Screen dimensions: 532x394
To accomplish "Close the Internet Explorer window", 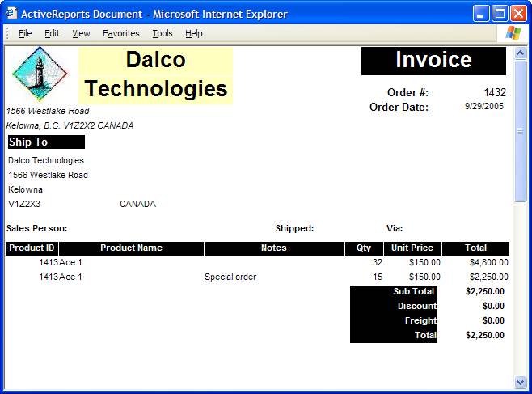I will coord(519,14).
